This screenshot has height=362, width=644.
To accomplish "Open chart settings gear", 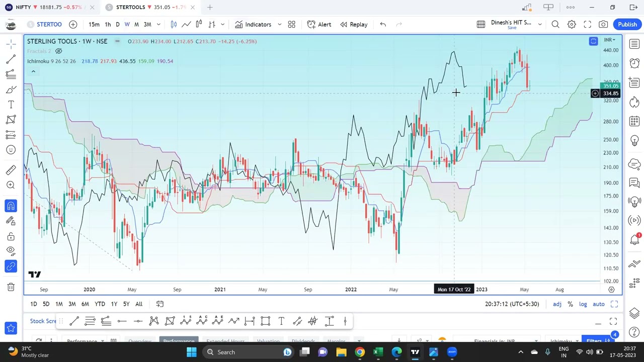I will (x=572, y=24).
